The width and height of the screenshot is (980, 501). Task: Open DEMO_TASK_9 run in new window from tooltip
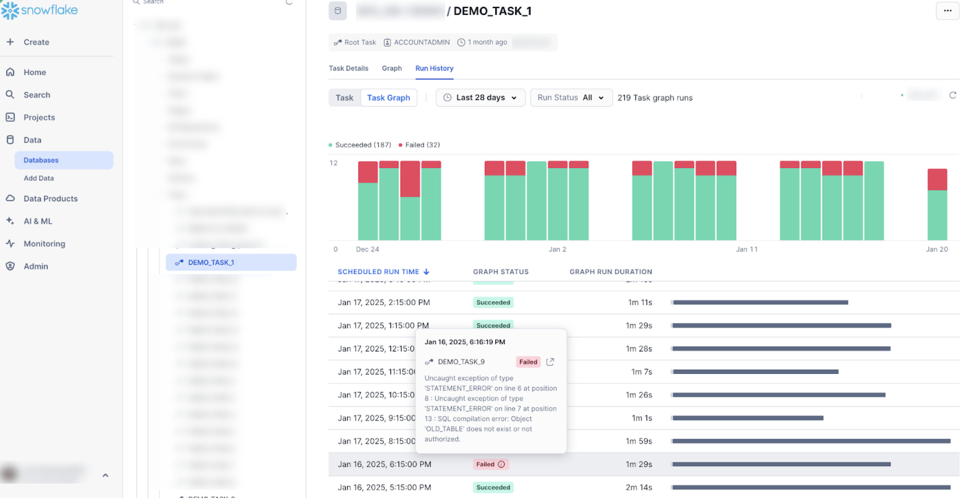pos(550,362)
